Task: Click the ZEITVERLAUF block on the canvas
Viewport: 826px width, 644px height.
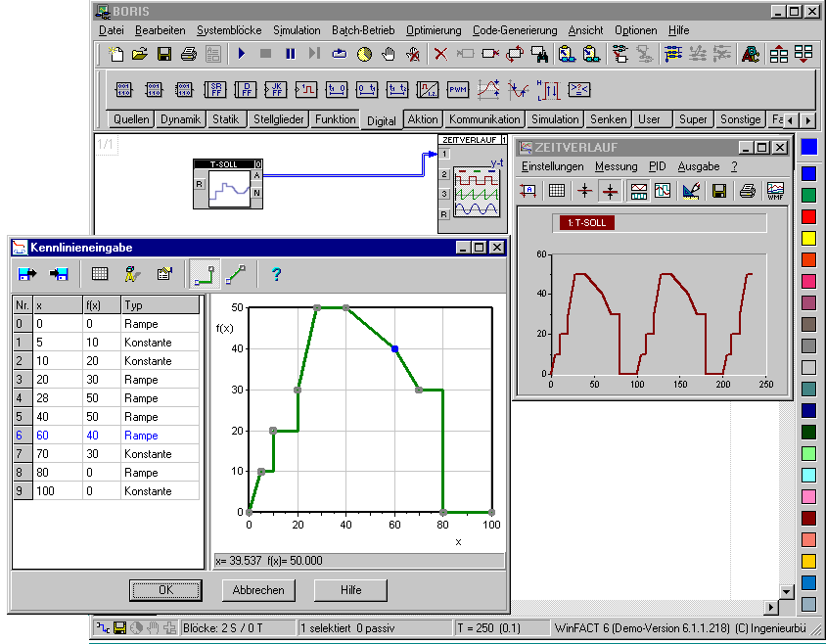Action: tap(473, 183)
